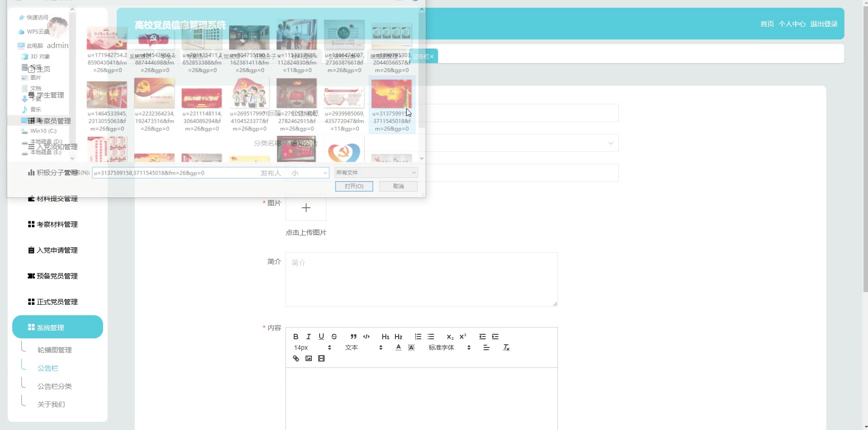Select 公告栏分类 submenu item
This screenshot has width=868, height=430.
pyautogui.click(x=54, y=386)
